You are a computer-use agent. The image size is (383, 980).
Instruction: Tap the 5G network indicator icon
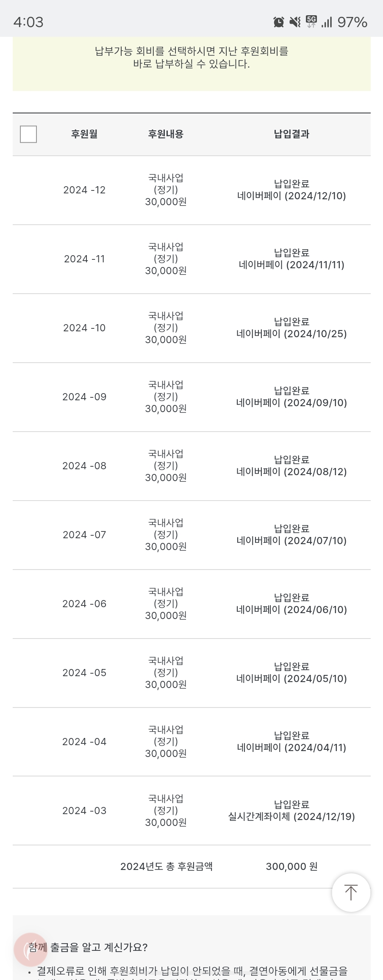point(311,22)
